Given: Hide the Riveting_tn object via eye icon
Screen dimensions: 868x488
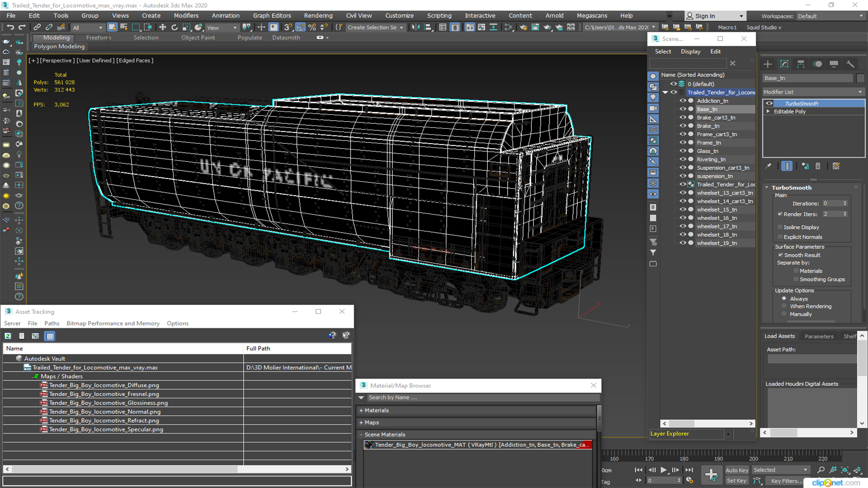Looking at the screenshot, I should coord(683,160).
